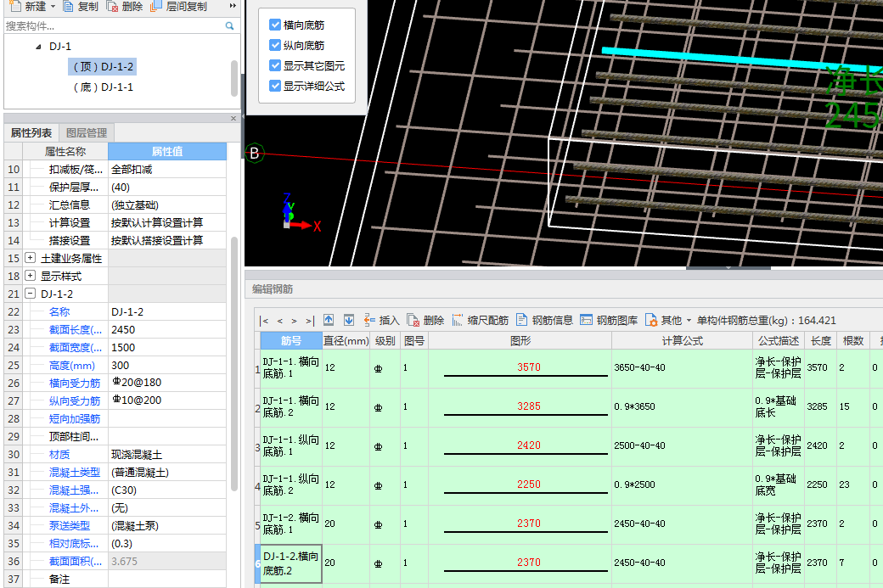Click 截面长度 value 2450
This screenshot has width=883, height=588.
(167, 330)
